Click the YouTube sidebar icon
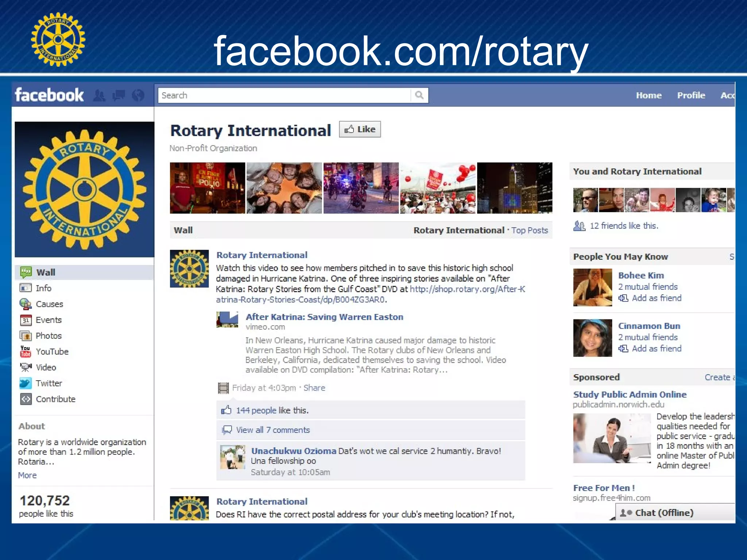 click(26, 351)
